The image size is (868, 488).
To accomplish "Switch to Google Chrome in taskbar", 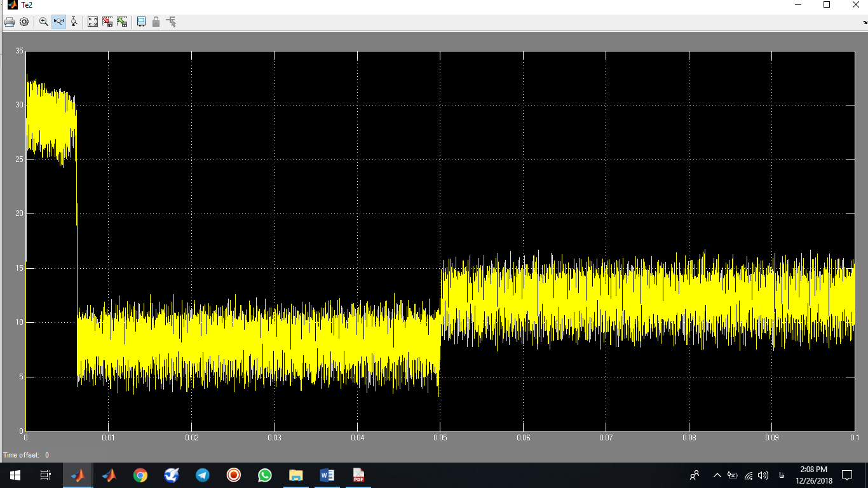I will (x=140, y=475).
